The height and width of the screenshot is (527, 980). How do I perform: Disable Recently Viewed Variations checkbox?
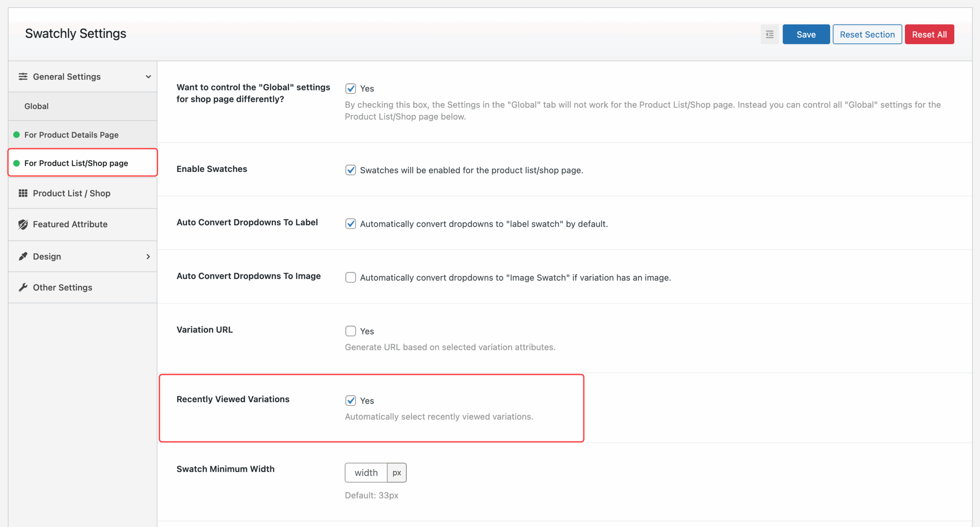pyautogui.click(x=350, y=401)
